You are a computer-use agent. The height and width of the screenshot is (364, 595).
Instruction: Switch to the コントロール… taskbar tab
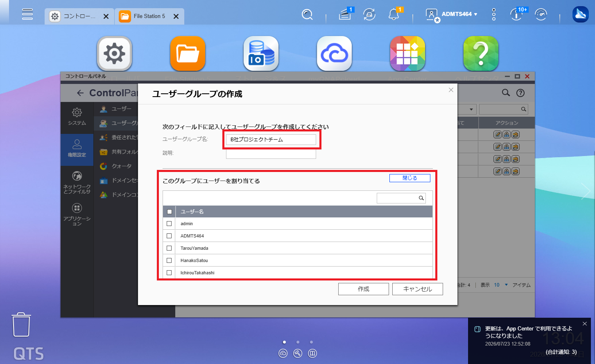coord(79,16)
